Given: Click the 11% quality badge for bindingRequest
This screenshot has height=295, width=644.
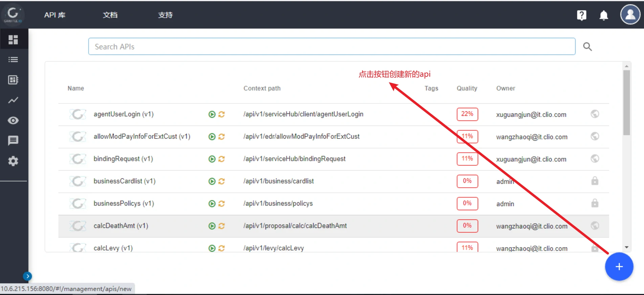Looking at the screenshot, I should 467,159.
